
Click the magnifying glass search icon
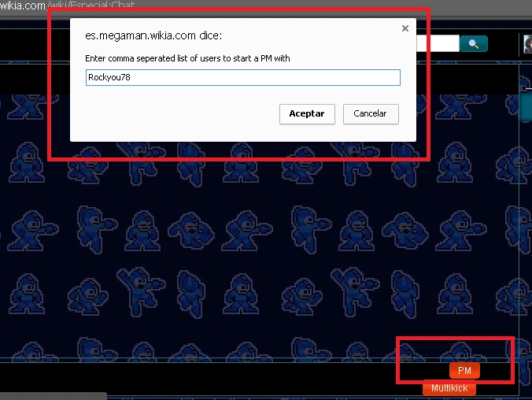(474, 43)
